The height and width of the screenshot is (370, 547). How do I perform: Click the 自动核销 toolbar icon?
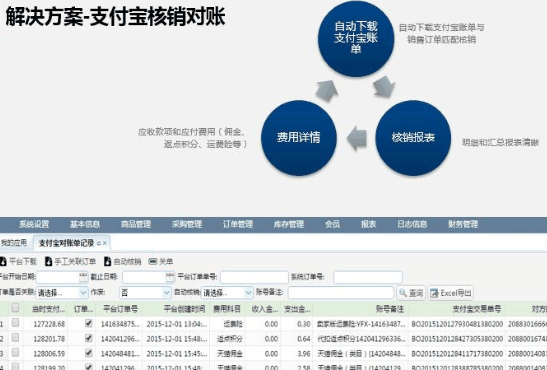tap(107, 261)
